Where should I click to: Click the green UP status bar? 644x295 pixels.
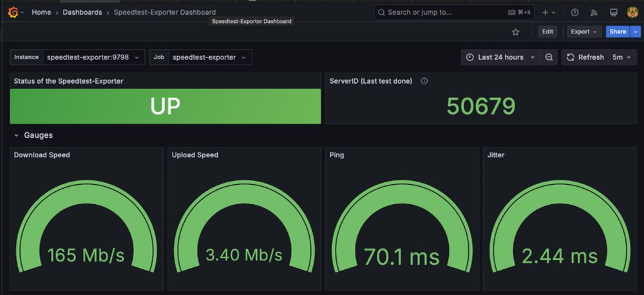coord(165,106)
